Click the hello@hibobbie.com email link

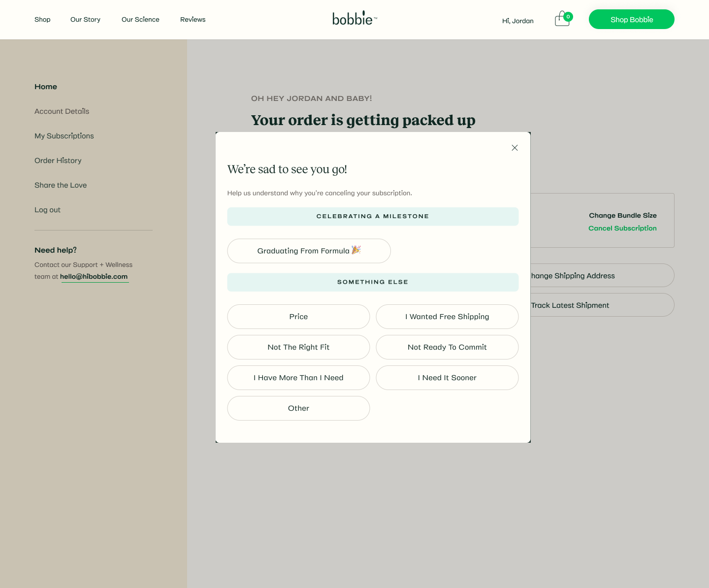click(x=94, y=277)
